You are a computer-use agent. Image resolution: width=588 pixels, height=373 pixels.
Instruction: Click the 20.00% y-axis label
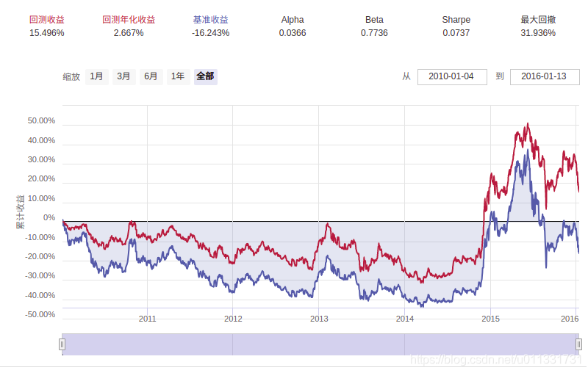pos(41,178)
